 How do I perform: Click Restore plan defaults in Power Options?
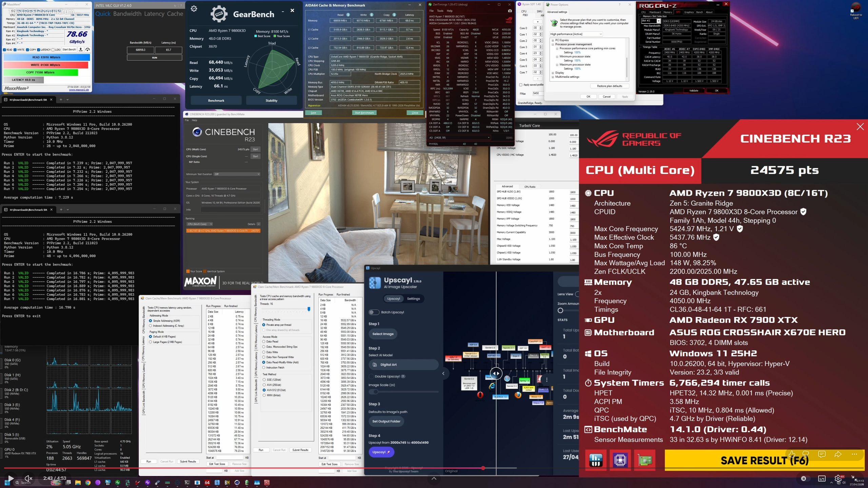(x=609, y=86)
